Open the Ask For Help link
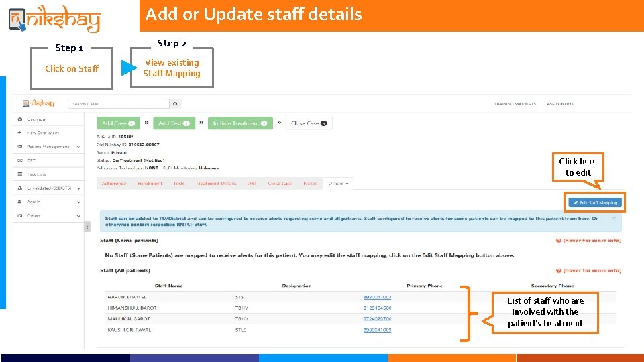Image resolution: width=644 pixels, height=362 pixels. (561, 104)
